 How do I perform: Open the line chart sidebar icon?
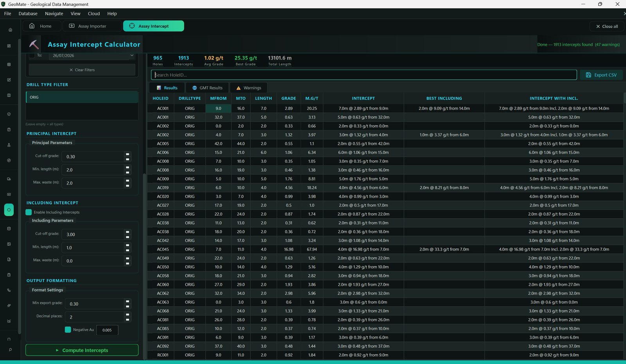click(x=9, y=321)
